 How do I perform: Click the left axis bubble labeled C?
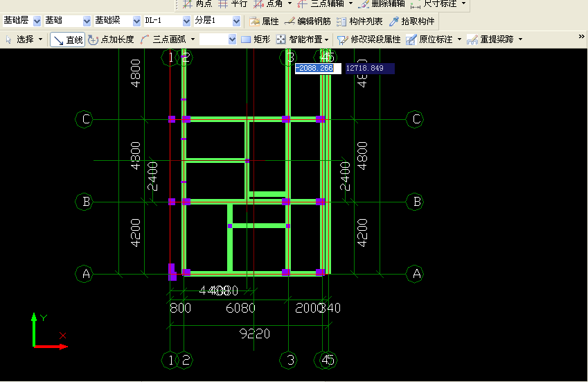tap(84, 119)
